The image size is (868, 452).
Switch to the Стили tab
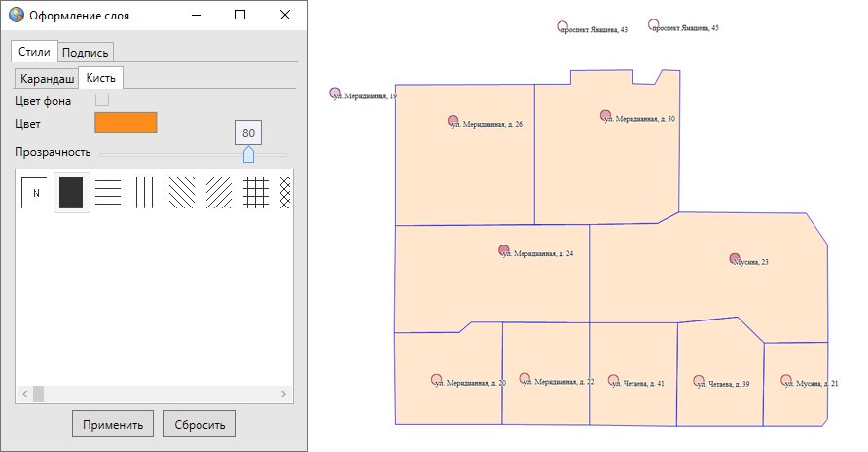point(34,52)
